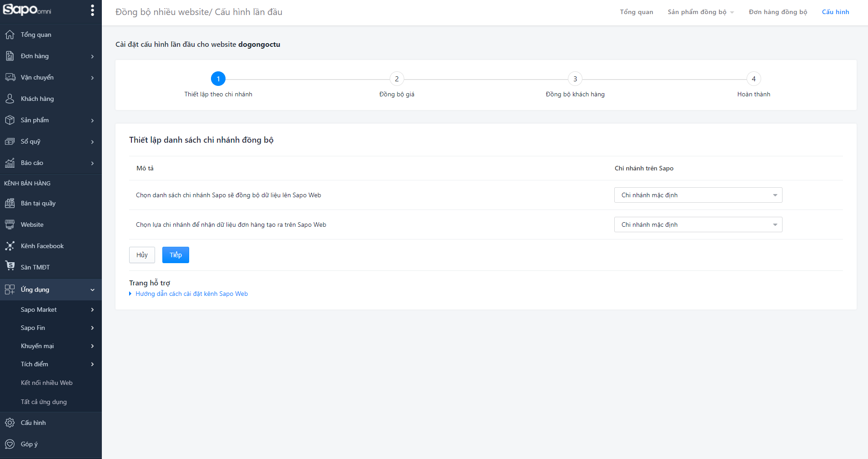
Task: Expand the Đơn hàng submenu arrow
Action: [92, 56]
